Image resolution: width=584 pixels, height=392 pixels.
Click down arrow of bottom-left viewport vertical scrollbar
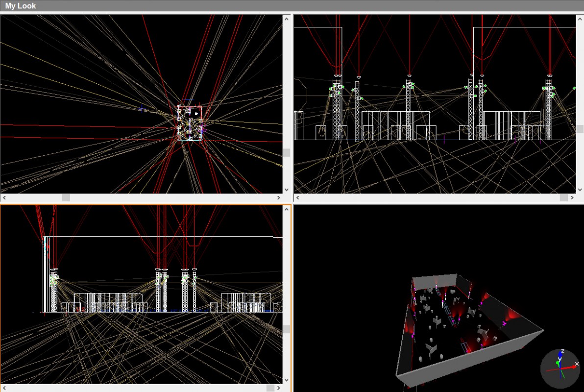[x=287, y=380]
